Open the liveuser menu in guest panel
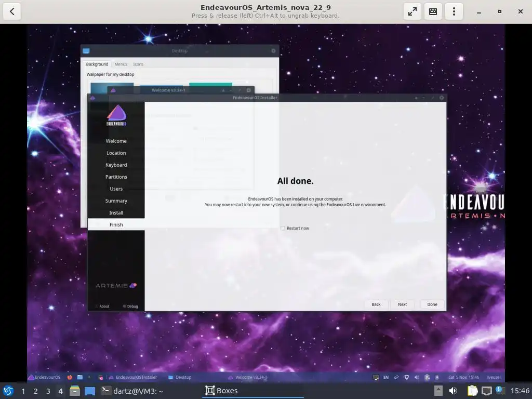The width and height of the screenshot is (532, 399). (x=494, y=377)
